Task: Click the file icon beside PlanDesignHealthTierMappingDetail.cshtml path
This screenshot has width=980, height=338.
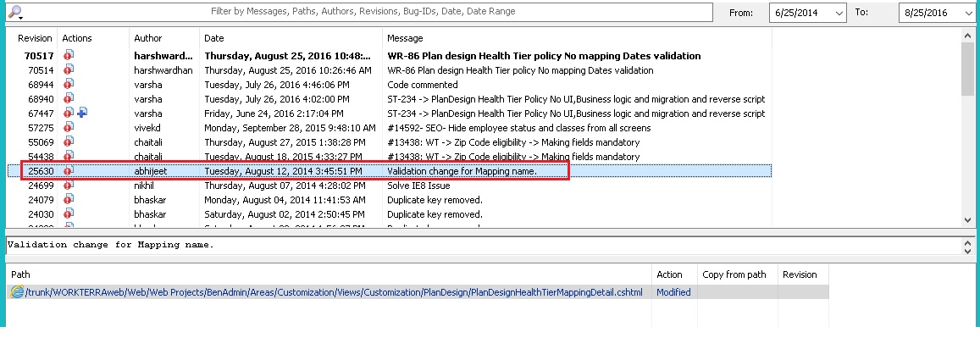Action: 17,291
